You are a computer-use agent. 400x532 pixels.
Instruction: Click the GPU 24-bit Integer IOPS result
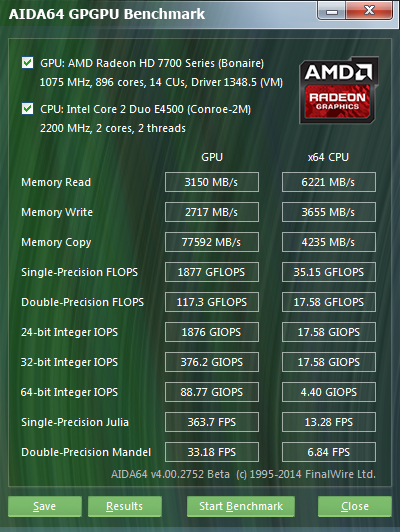point(212,332)
